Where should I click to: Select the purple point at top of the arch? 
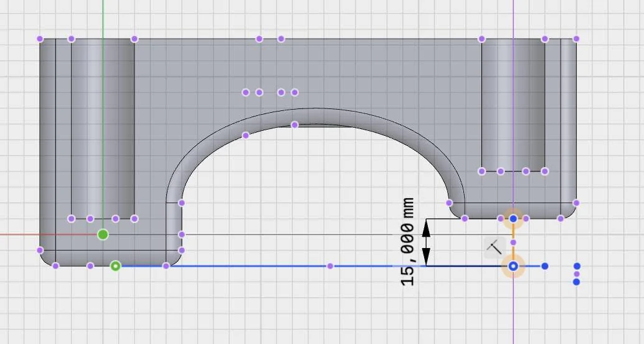coord(295,125)
